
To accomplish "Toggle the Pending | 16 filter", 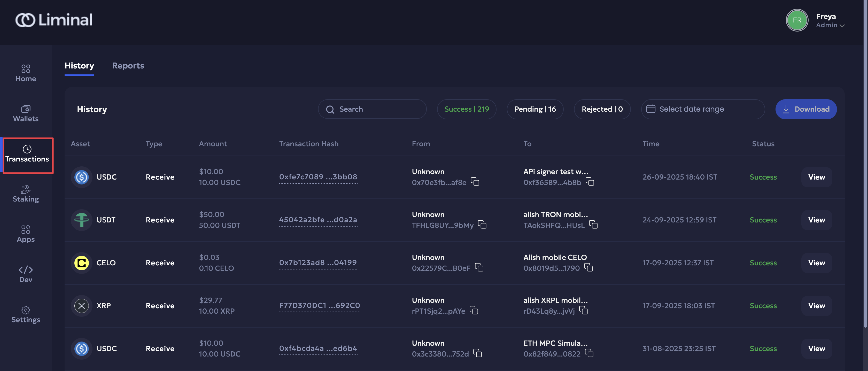I will click(x=535, y=109).
